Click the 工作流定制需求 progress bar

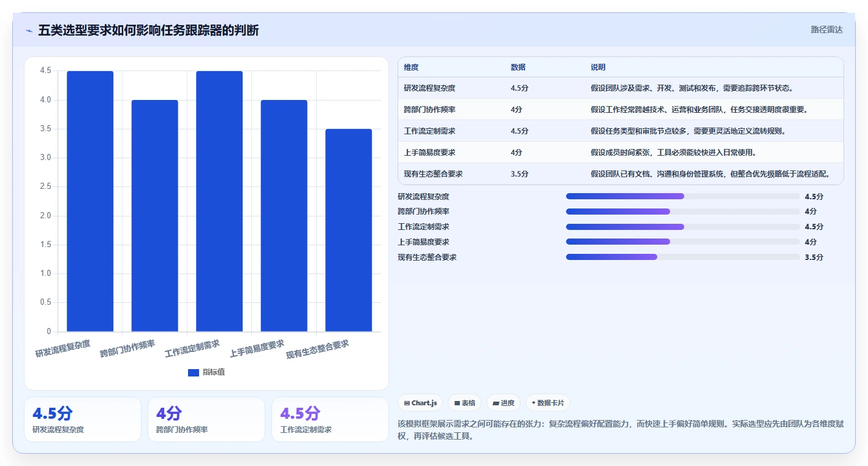coord(683,227)
